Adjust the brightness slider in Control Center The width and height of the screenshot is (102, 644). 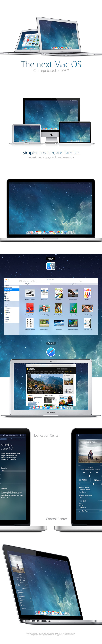click(90, 484)
